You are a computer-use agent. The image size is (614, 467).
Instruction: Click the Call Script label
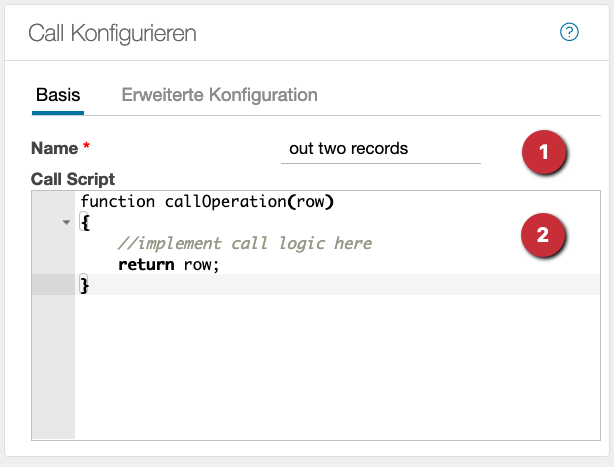tap(73, 180)
